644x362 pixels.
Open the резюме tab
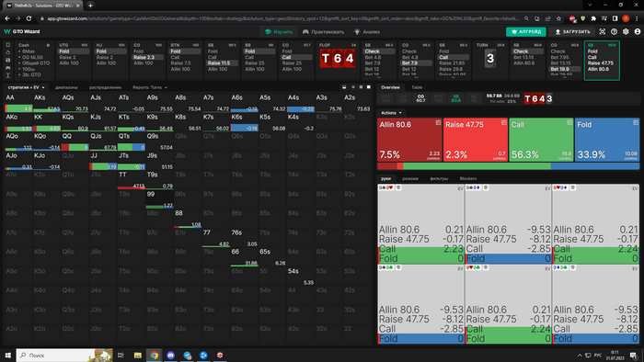[410, 178]
